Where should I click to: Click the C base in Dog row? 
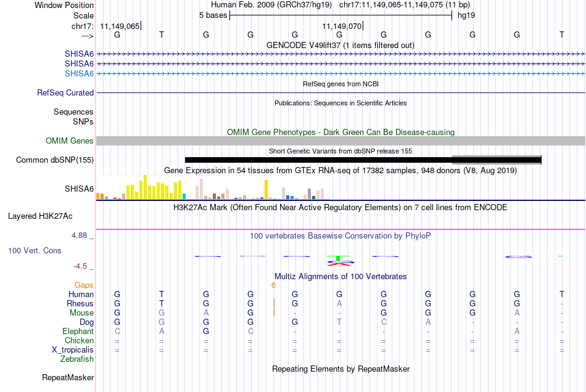coord(384,322)
